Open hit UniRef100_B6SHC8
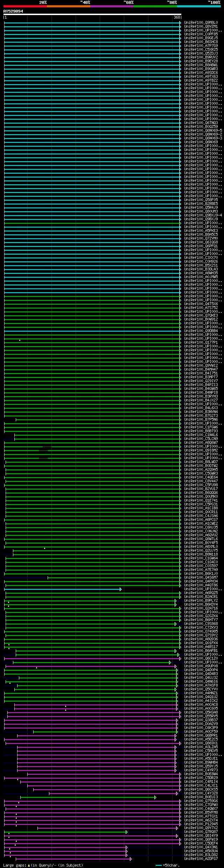The image size is (224, 868). point(201,42)
